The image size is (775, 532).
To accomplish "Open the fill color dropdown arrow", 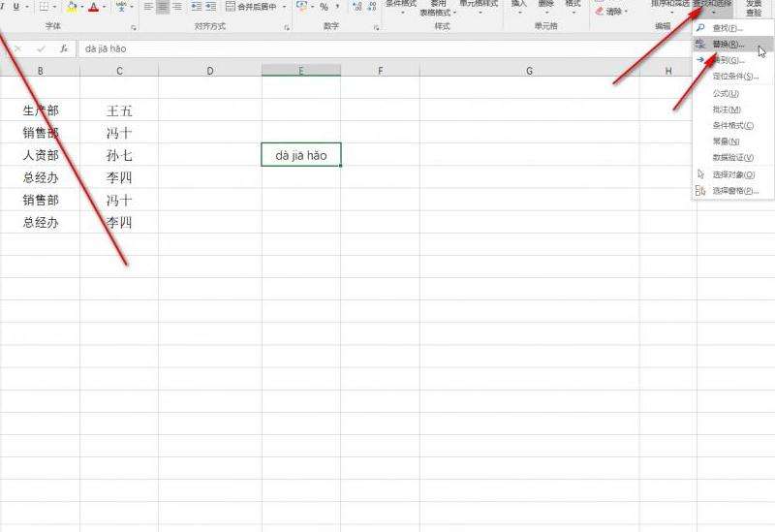I will click(x=82, y=7).
